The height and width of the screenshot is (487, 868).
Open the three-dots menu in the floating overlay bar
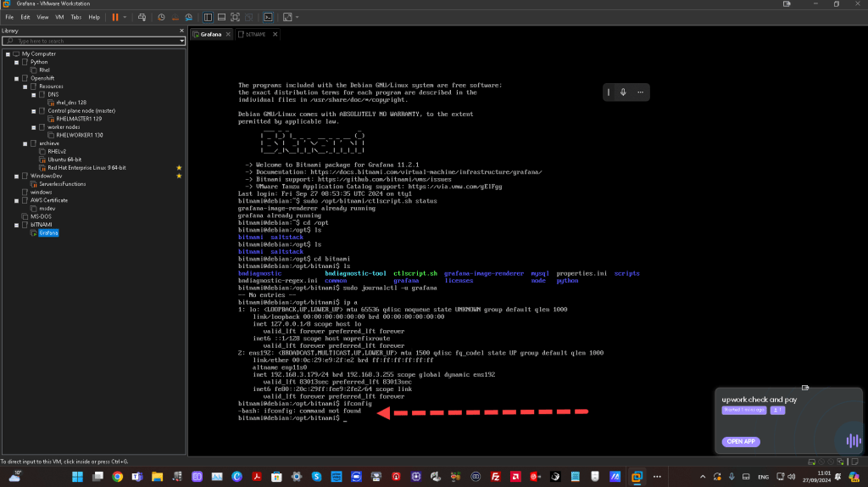pyautogui.click(x=641, y=92)
